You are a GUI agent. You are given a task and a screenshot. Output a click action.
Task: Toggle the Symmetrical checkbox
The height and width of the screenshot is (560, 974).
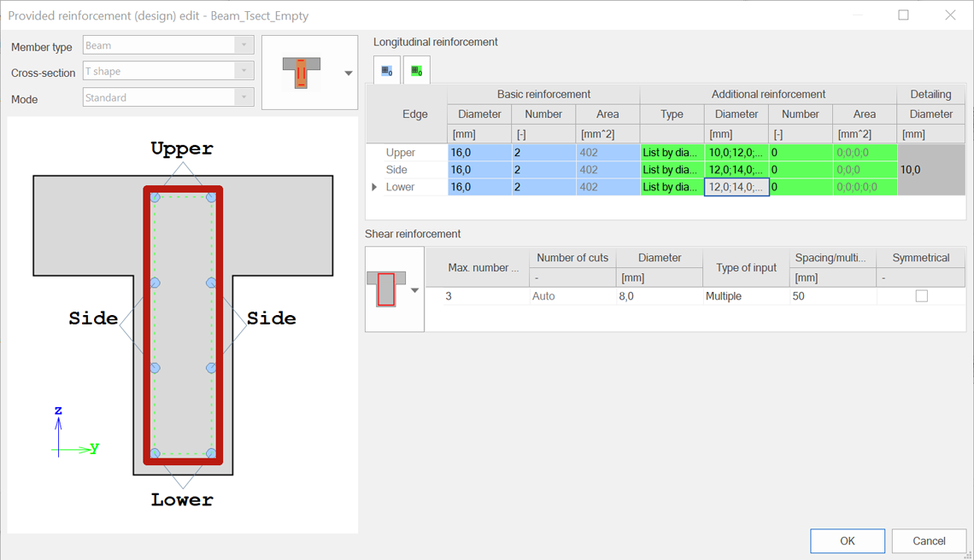click(x=922, y=296)
